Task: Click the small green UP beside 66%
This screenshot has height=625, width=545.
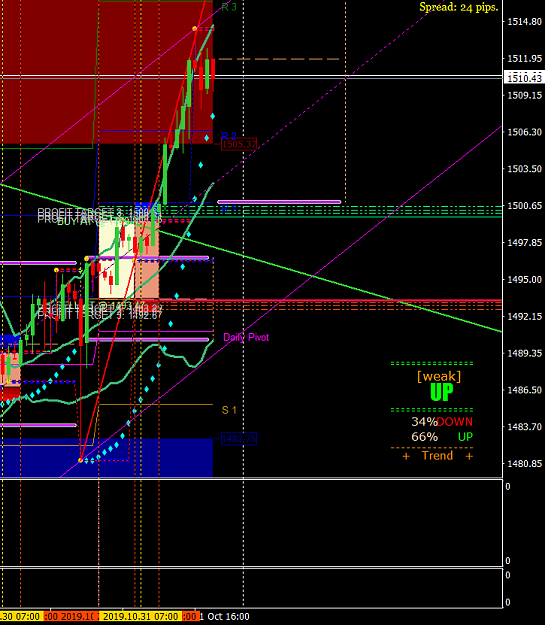Action: 465,437
